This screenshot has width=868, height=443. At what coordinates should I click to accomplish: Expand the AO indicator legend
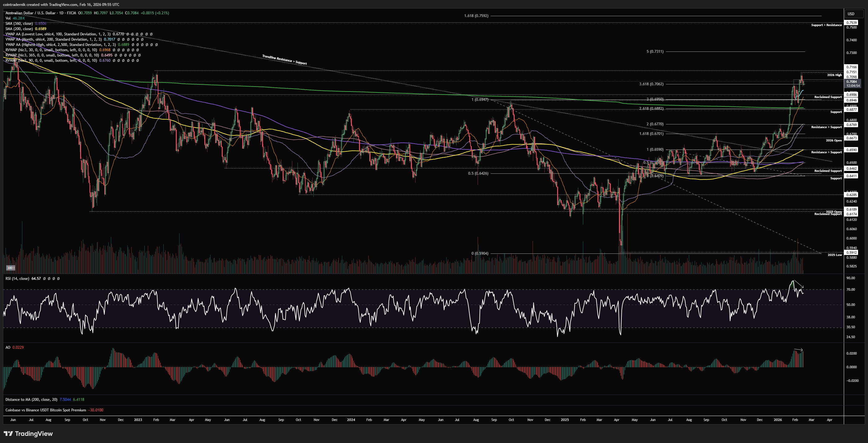coord(8,347)
